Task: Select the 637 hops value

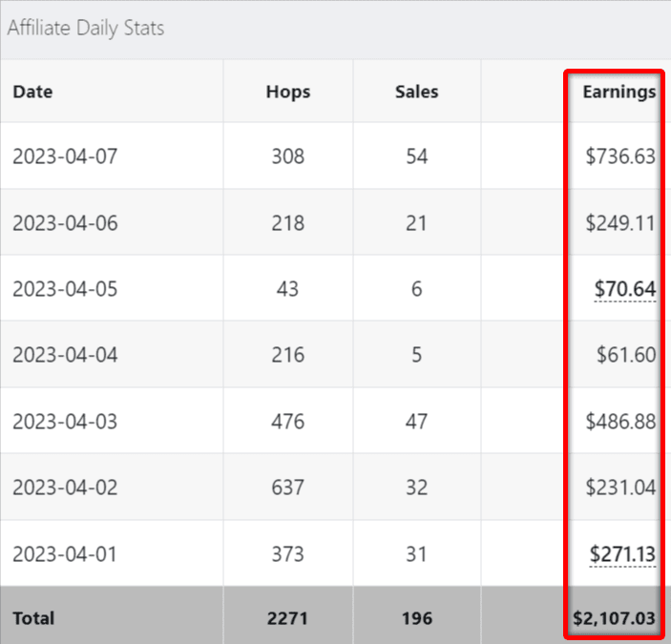Action: 288,488
